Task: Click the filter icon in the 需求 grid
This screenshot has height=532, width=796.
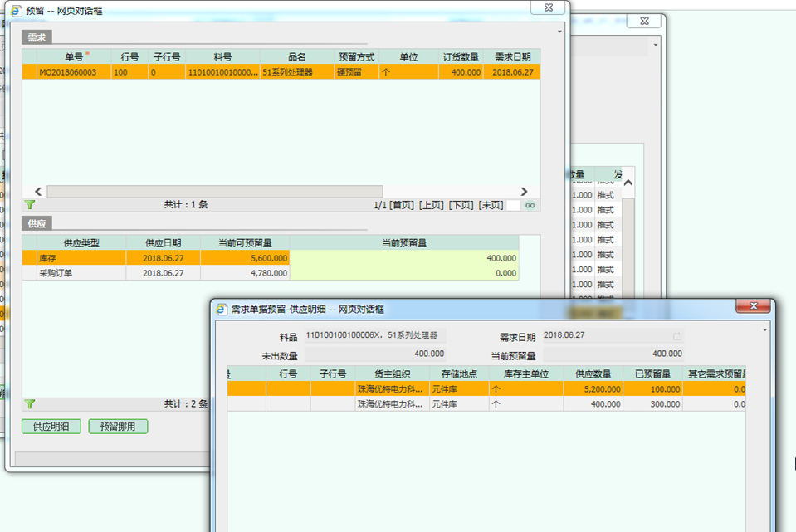Action: (30, 204)
